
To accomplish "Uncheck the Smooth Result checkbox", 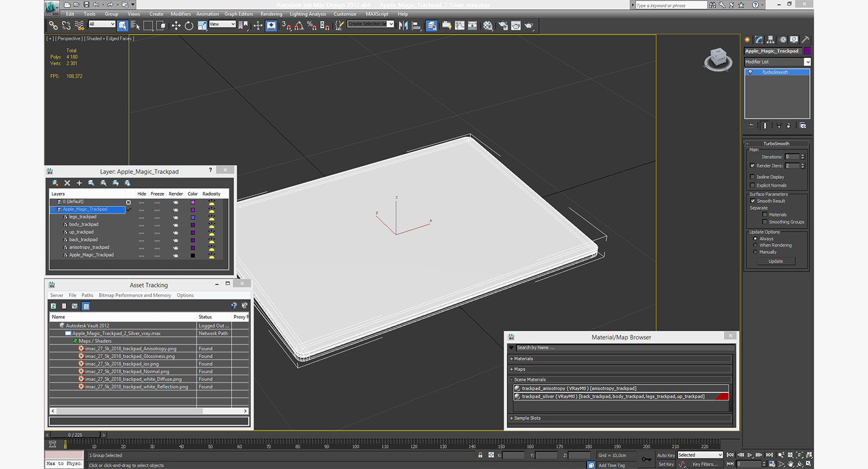I will coord(752,201).
